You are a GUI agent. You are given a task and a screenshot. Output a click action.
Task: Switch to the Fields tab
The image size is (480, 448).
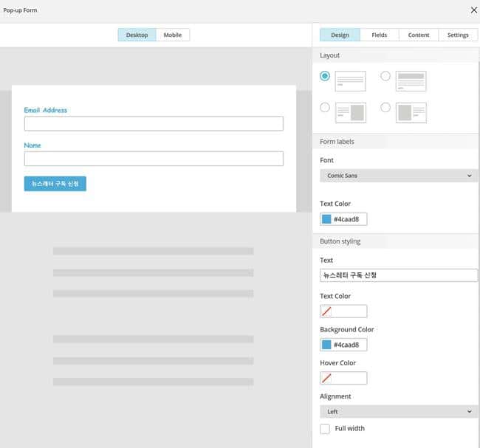(x=379, y=35)
